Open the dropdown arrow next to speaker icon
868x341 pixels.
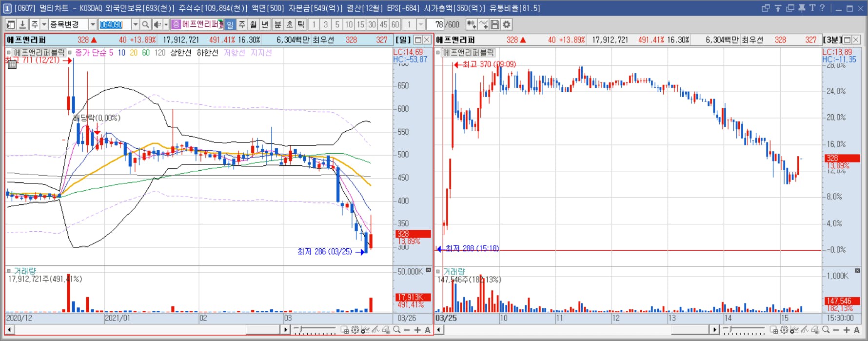(x=166, y=24)
